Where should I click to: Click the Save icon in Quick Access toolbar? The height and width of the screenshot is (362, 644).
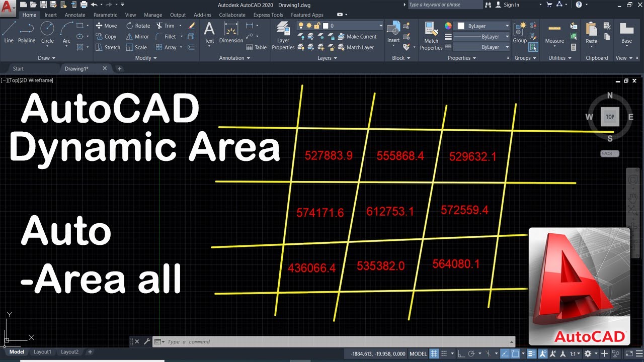(x=44, y=5)
